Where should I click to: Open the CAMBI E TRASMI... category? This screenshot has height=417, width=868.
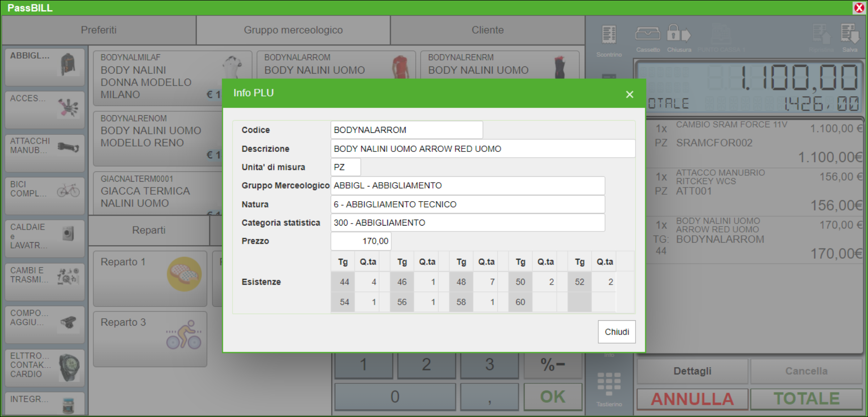pos(45,281)
